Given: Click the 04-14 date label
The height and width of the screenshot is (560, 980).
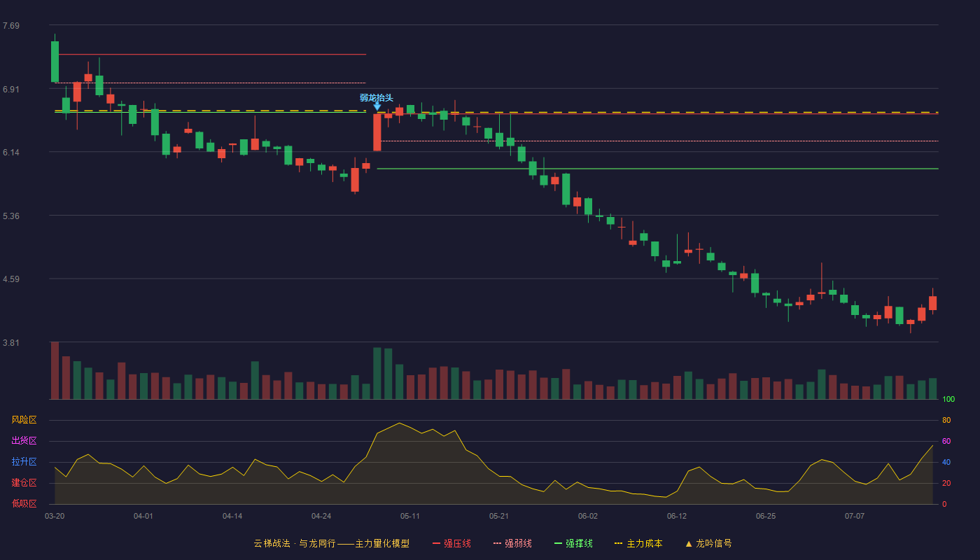Looking at the screenshot, I should point(232,516).
